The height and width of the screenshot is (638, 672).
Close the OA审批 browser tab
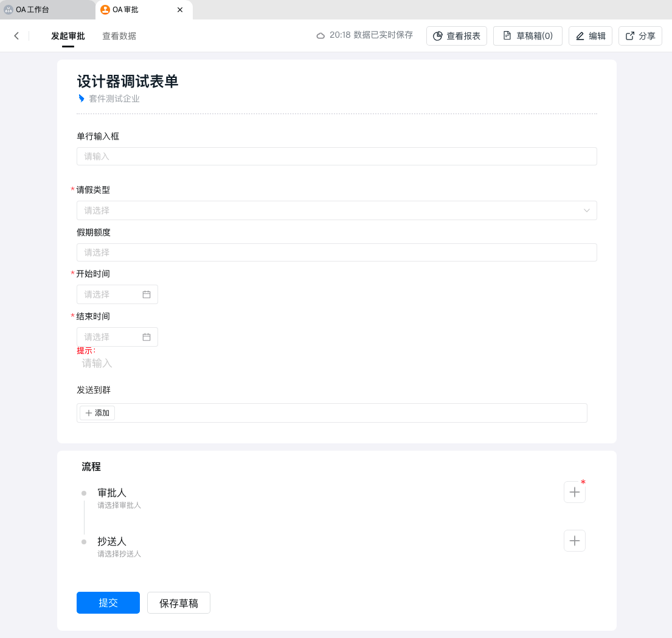pos(180,9)
